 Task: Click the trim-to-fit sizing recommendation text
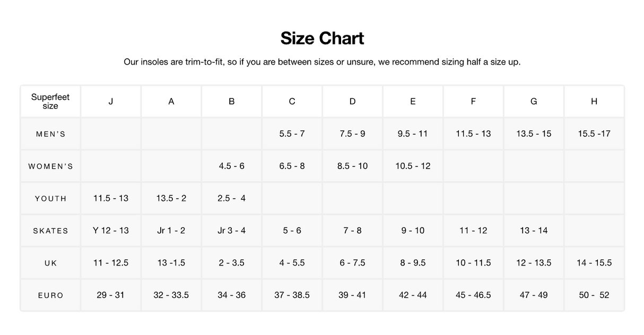[322, 62]
